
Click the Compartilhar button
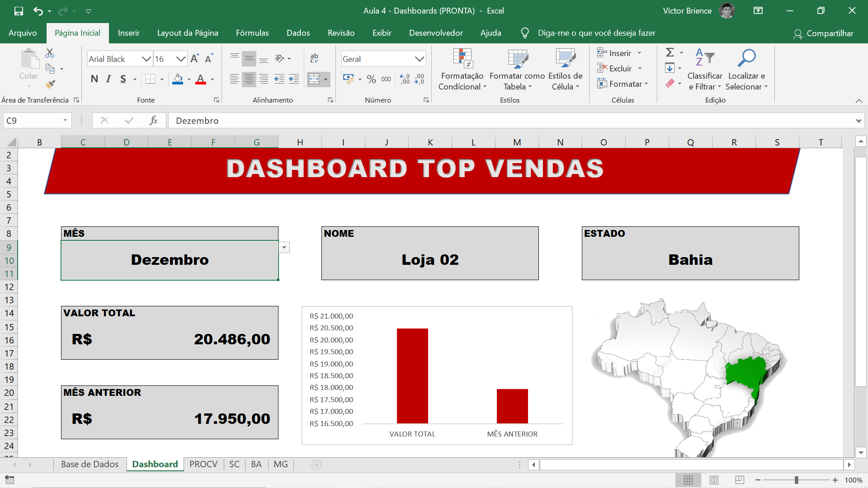824,33
